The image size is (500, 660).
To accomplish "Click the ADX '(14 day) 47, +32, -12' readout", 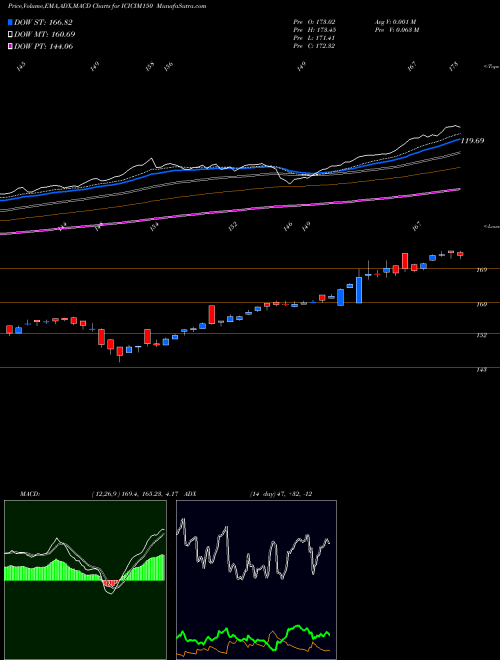I will point(281,494).
